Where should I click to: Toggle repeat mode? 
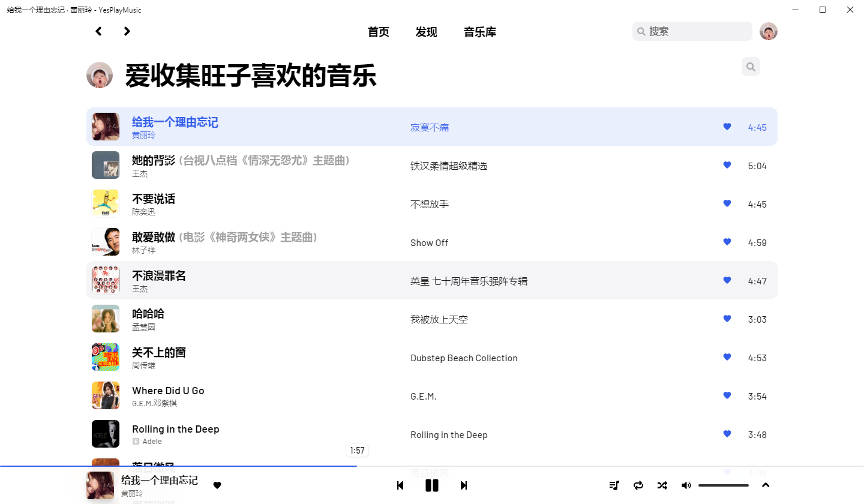click(x=638, y=485)
